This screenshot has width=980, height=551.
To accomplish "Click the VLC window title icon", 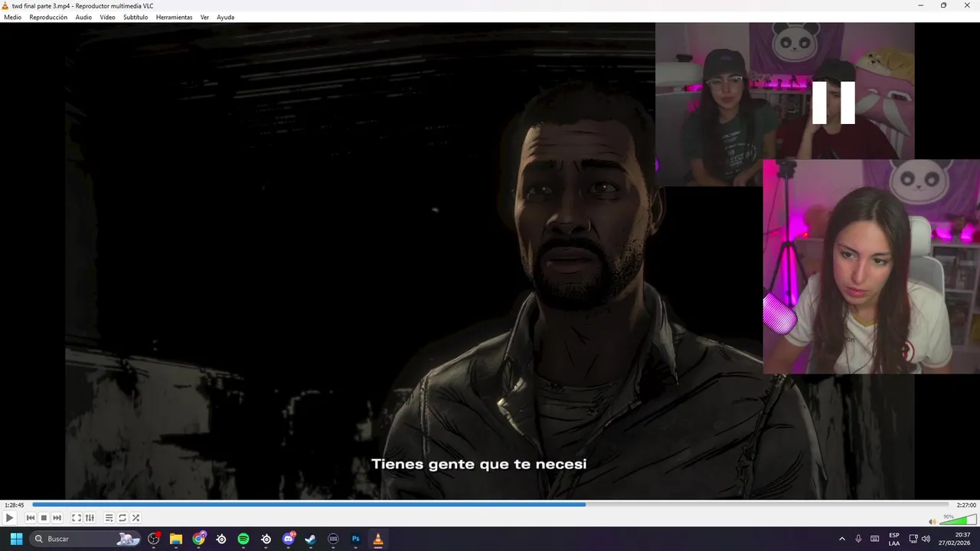I will coord(6,5).
